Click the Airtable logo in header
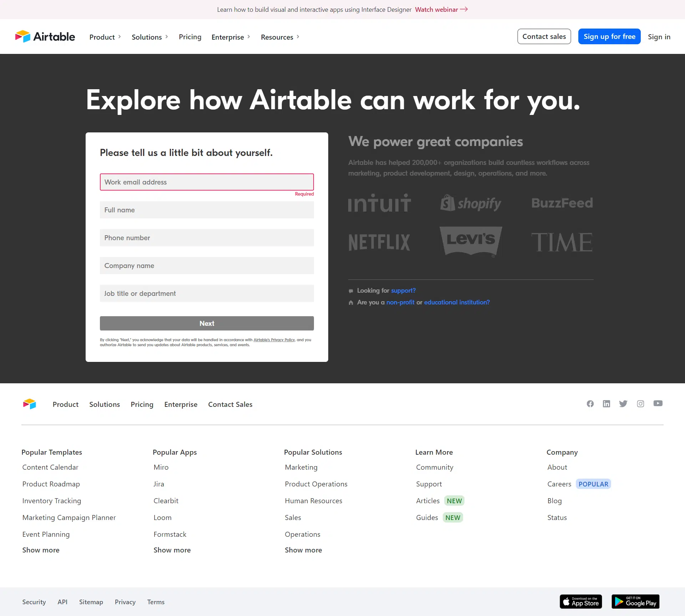Viewport: 685px width, 616px height. click(45, 36)
